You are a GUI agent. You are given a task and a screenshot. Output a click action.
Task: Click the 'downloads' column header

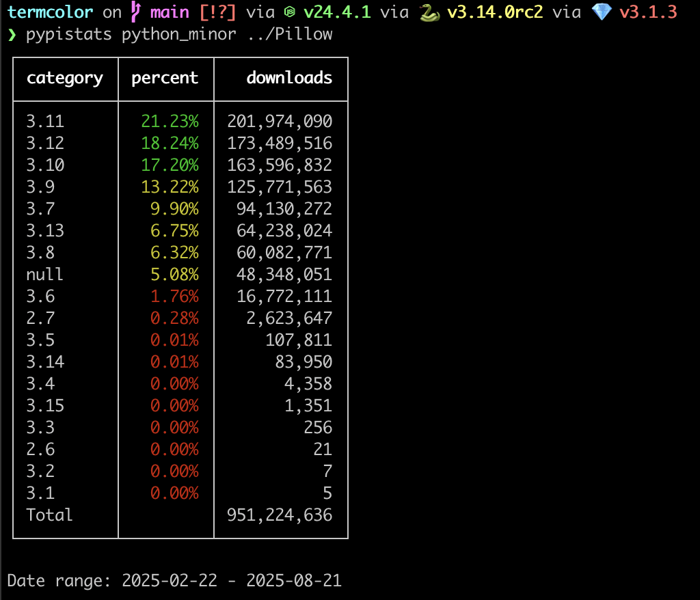click(x=289, y=78)
